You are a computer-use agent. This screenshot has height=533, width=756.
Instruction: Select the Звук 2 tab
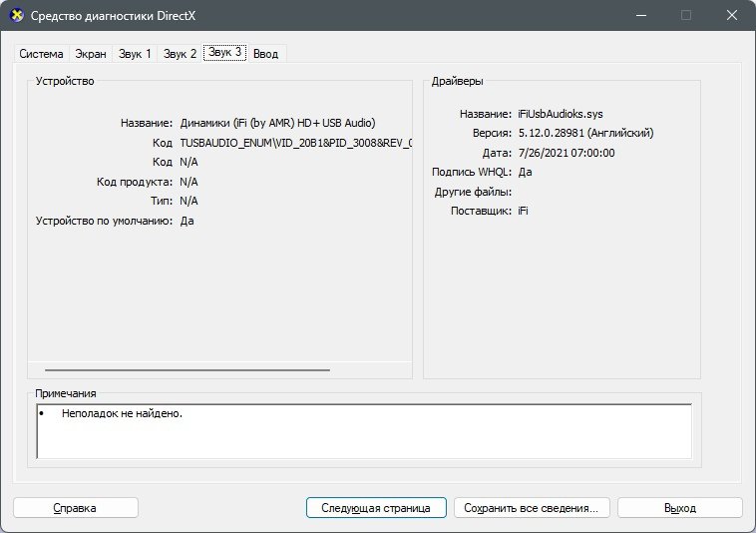point(180,54)
